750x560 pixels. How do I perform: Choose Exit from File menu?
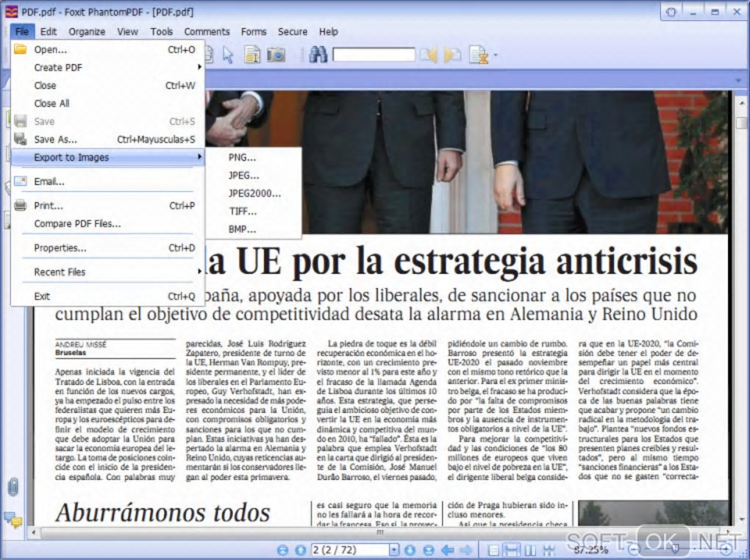click(x=108, y=296)
